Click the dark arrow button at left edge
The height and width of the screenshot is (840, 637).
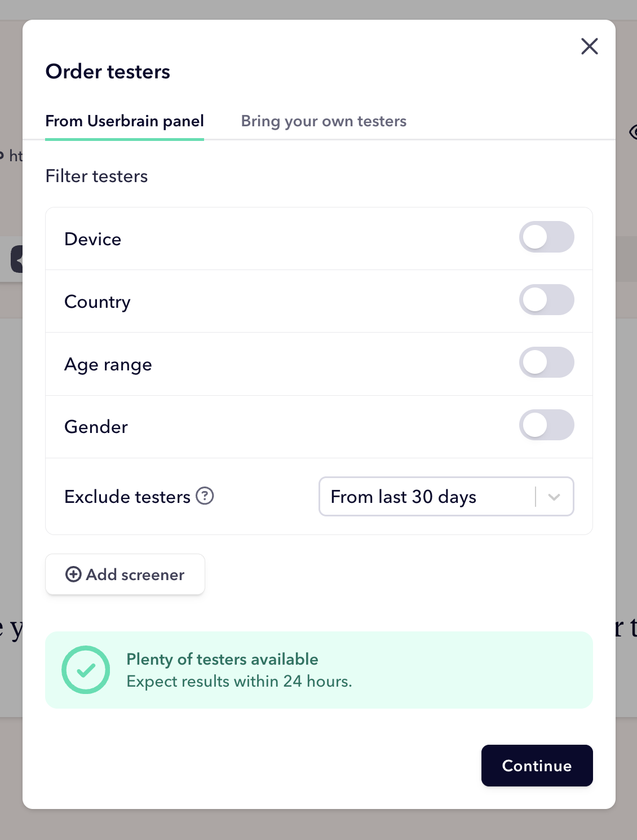coord(17,259)
